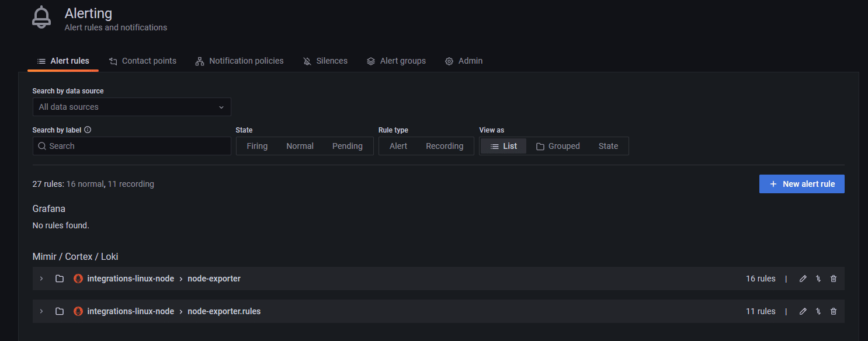Filter rules by Normal state
Image resolution: width=868 pixels, height=341 pixels.
[x=300, y=146]
